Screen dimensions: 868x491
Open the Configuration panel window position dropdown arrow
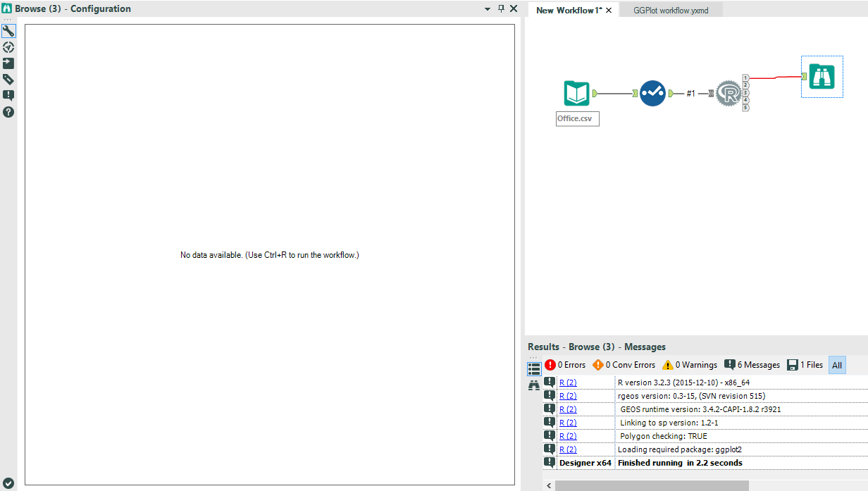click(488, 9)
